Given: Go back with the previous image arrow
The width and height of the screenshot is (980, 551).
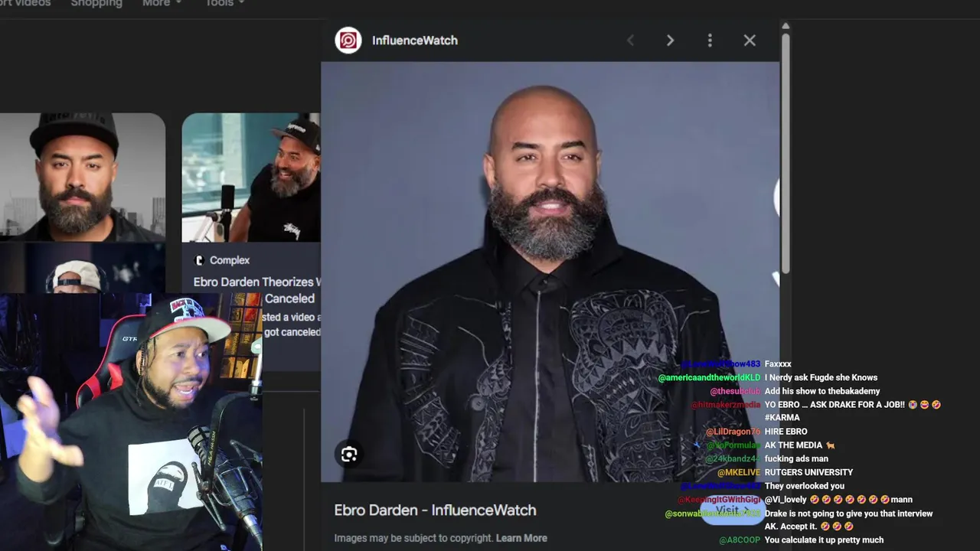Looking at the screenshot, I should tap(630, 41).
